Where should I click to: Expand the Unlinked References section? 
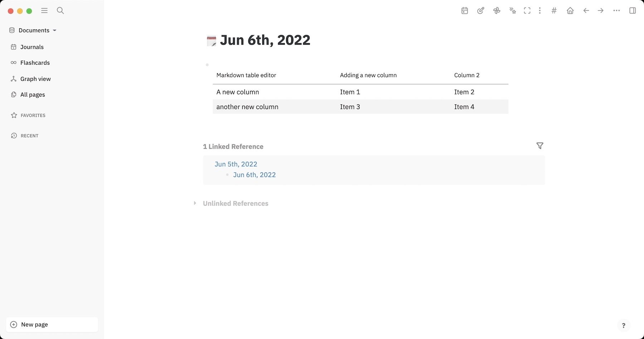[195, 203]
